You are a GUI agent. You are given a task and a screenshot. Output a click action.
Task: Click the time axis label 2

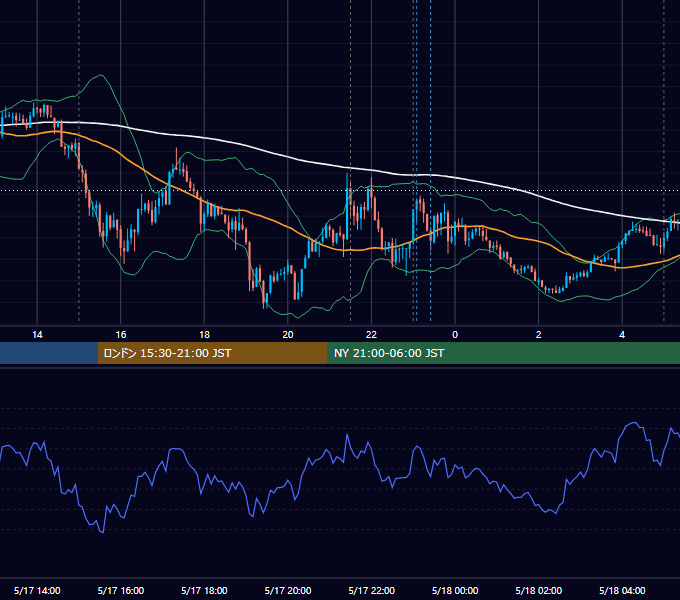(539, 335)
